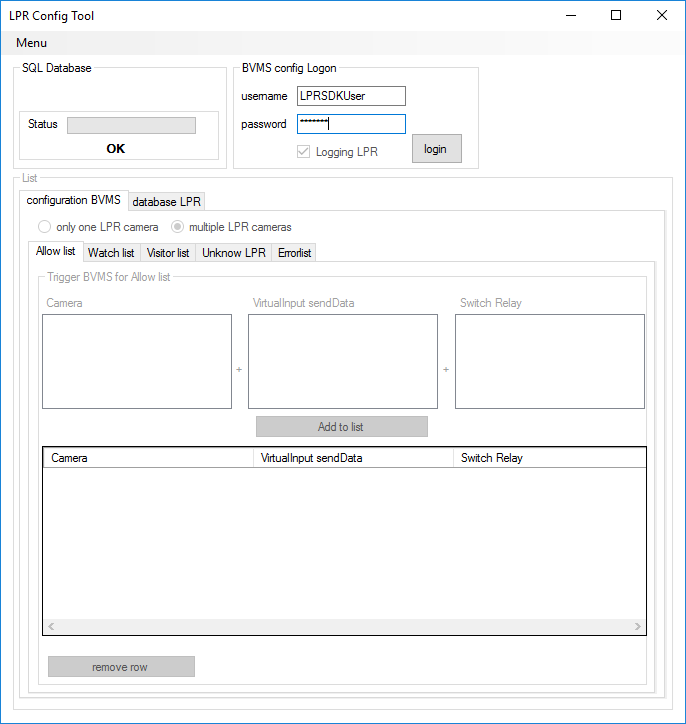The width and height of the screenshot is (686, 724).
Task: Choose the only one LPR camera option
Action: click(x=45, y=227)
